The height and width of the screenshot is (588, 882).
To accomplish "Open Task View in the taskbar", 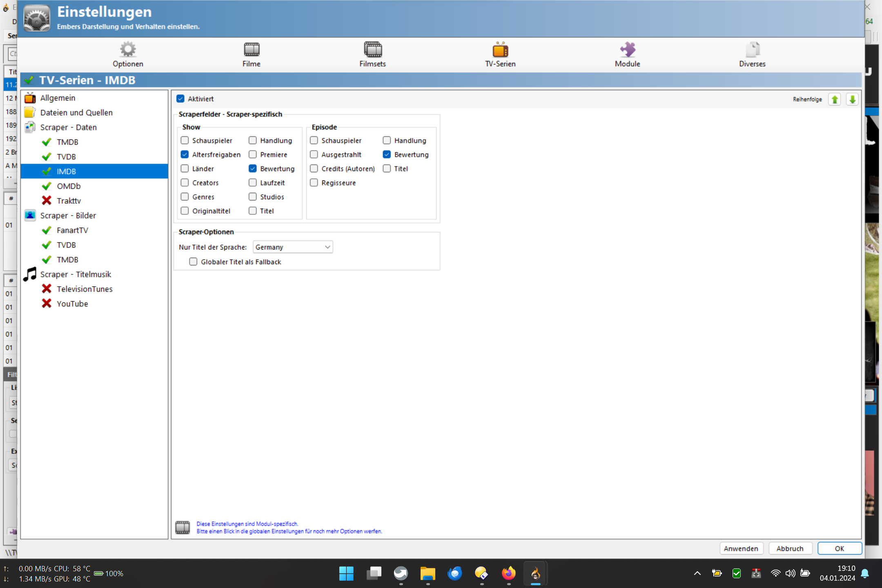I will (x=374, y=573).
